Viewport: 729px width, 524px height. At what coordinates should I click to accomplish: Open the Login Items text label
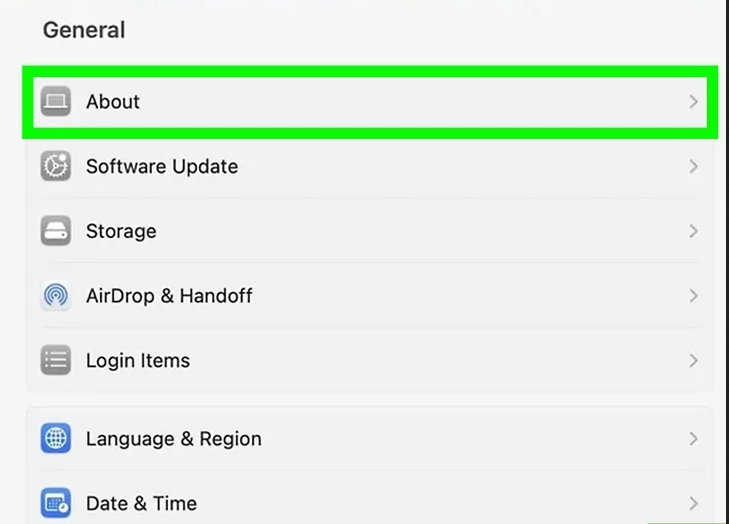[x=138, y=361]
